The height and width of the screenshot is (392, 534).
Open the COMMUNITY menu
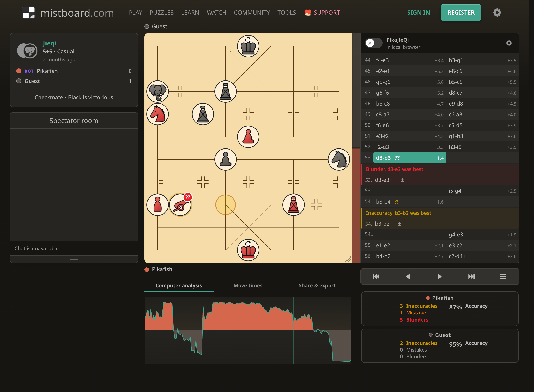coord(252,13)
